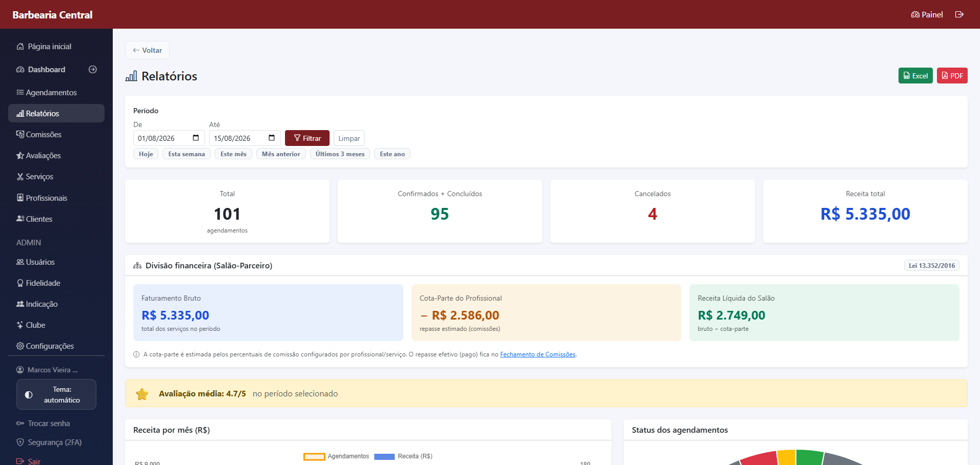Click the lightbulb icon next to Fidelidade
The image size is (980, 465).
click(x=21, y=283)
